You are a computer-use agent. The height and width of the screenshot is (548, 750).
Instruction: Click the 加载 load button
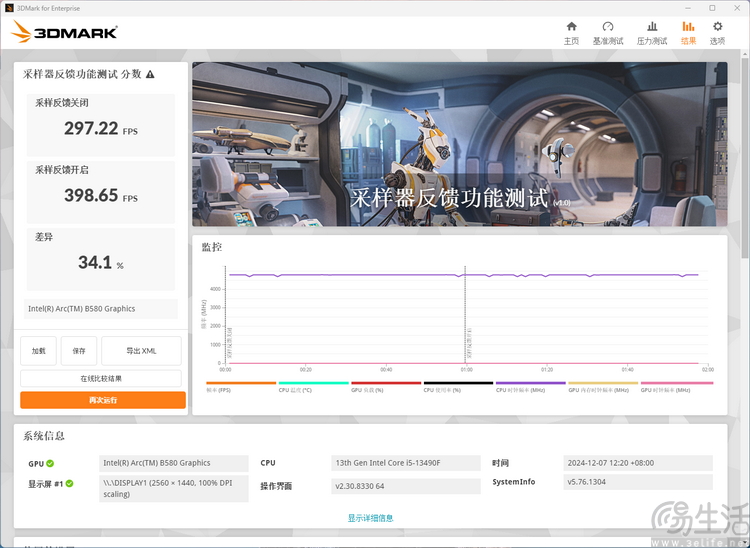(x=38, y=351)
